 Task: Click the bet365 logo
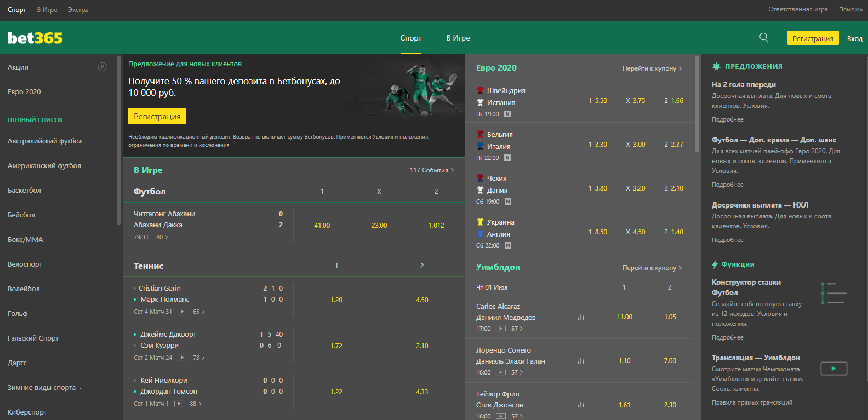[35, 38]
